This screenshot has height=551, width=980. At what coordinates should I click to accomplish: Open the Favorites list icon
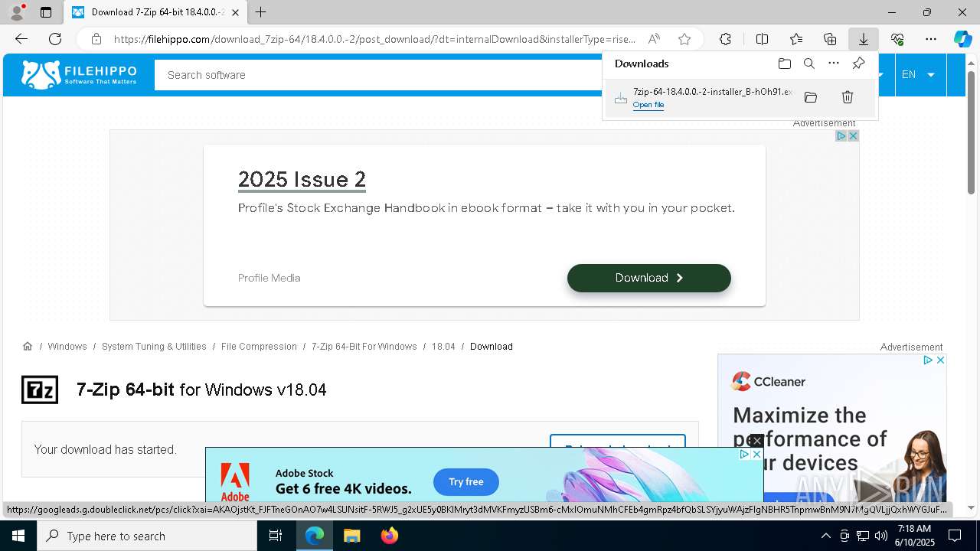[x=796, y=39]
